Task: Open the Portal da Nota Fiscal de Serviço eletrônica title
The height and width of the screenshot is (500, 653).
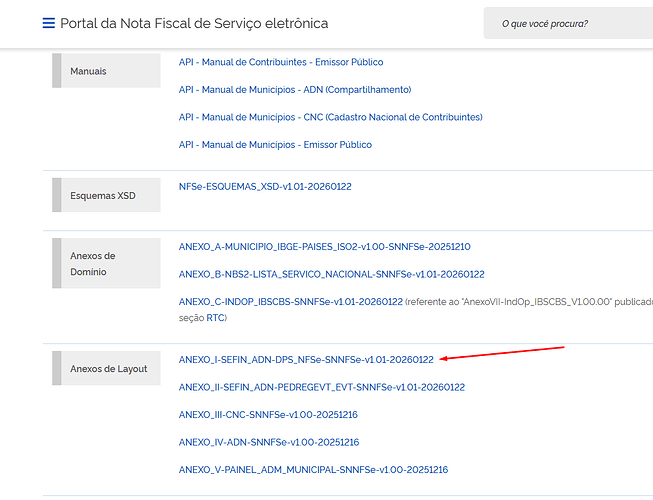Action: [194, 23]
